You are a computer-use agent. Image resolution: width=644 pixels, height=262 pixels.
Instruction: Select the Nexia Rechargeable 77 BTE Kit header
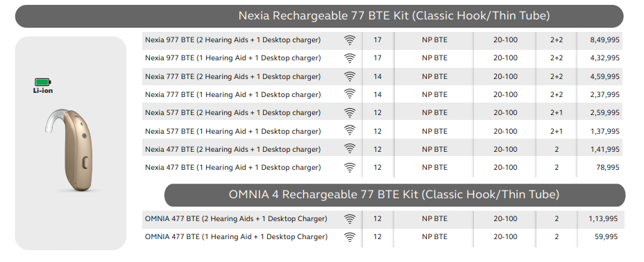click(x=319, y=16)
